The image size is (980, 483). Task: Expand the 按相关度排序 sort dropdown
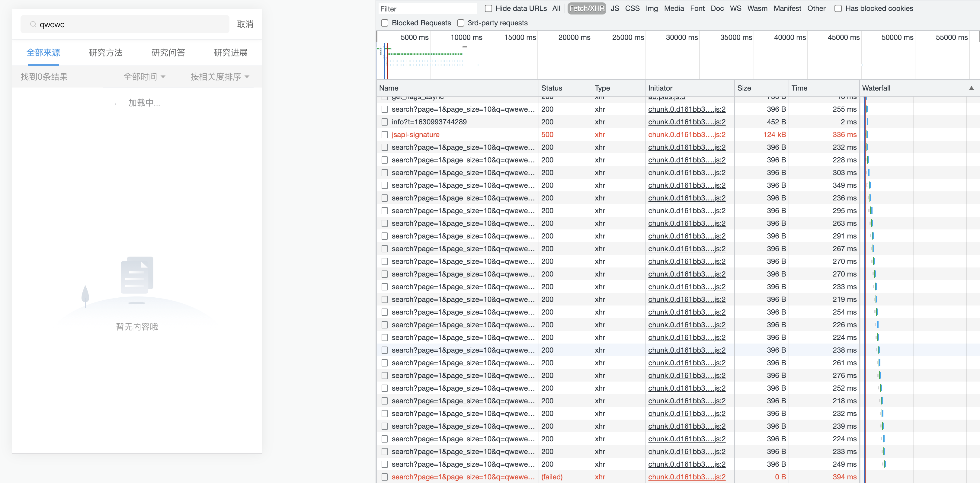click(x=219, y=77)
